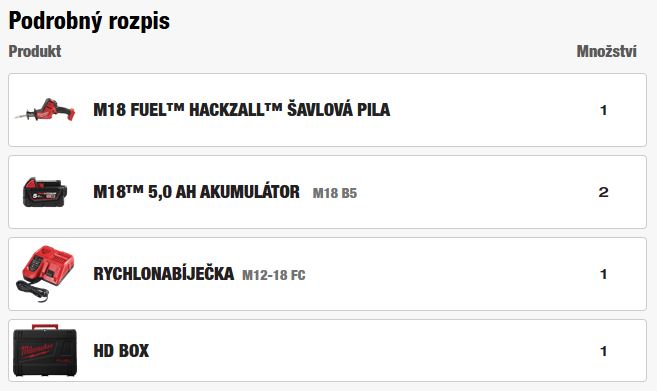View the black HD Box case image
The height and width of the screenshot is (391, 657).
pos(45,350)
